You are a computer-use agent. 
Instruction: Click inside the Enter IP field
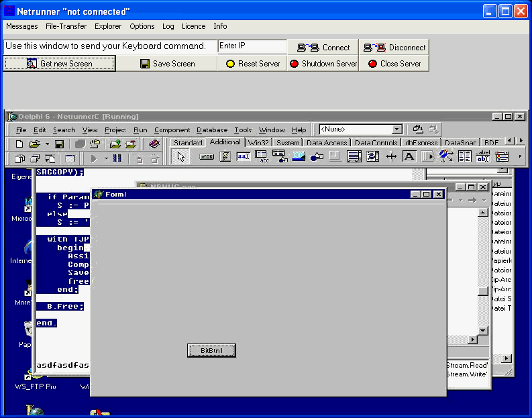pyautogui.click(x=252, y=46)
